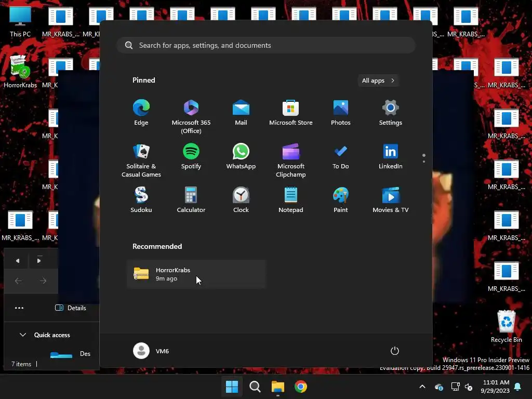Click Explorer Back arrow
This screenshot has width=532, height=399.
pyautogui.click(x=18, y=281)
